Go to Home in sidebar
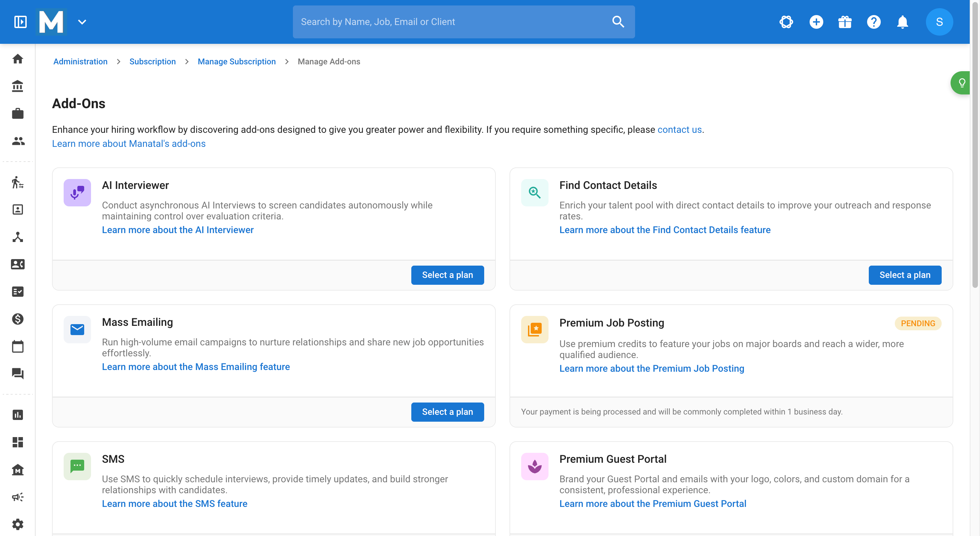The width and height of the screenshot is (980, 536). point(18,59)
